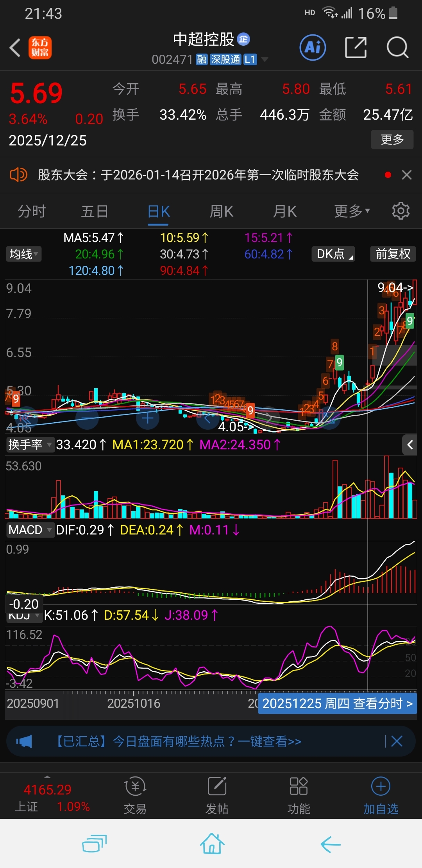Open the 更多 chart period dropdown
The image size is (422, 868).
(x=352, y=211)
